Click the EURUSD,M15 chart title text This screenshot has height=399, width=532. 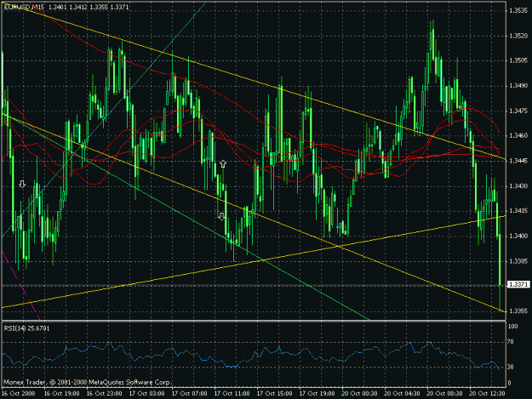[24, 7]
